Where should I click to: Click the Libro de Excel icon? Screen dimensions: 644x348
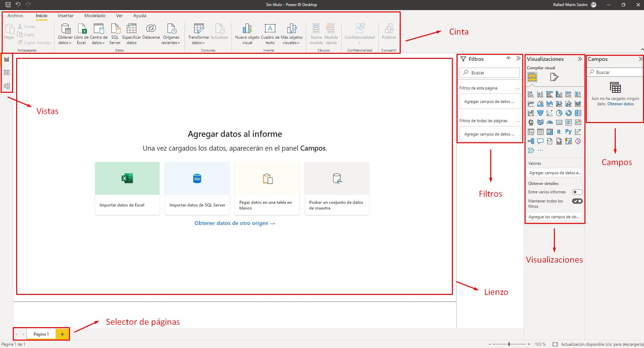(81, 29)
